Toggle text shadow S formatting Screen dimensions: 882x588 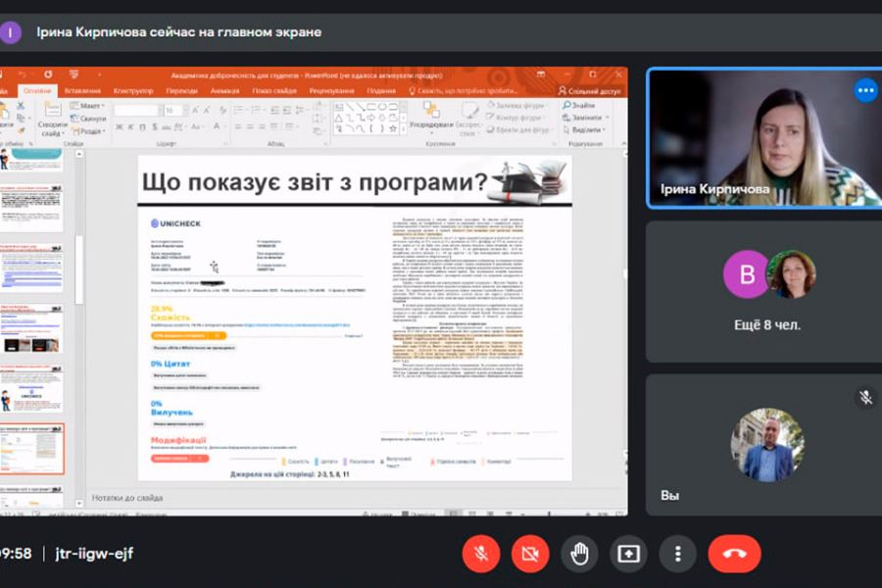155,127
